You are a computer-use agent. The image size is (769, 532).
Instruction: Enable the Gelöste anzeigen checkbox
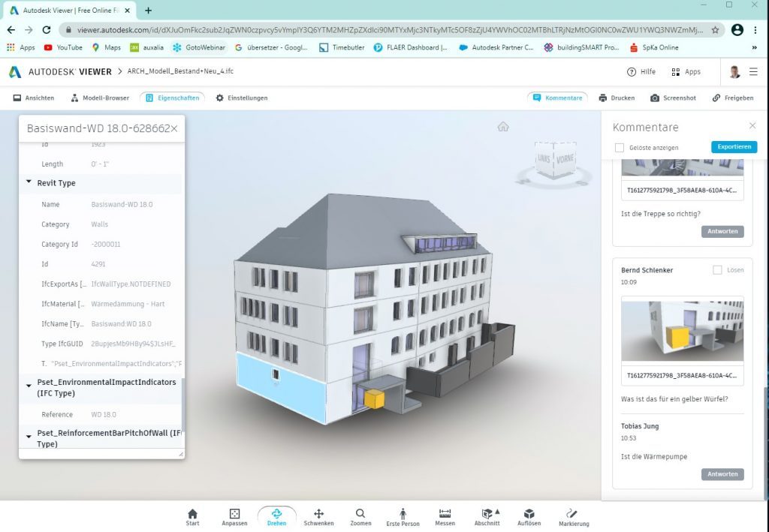(x=620, y=148)
